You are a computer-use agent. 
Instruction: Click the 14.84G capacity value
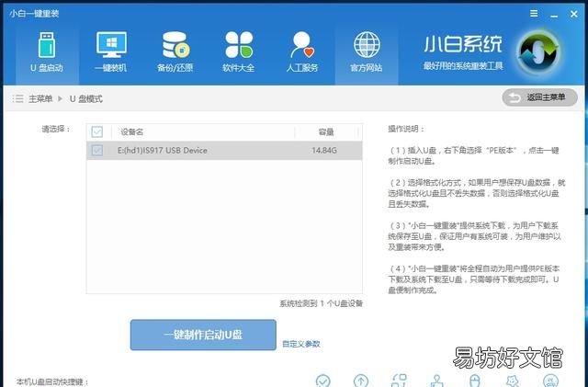click(324, 150)
